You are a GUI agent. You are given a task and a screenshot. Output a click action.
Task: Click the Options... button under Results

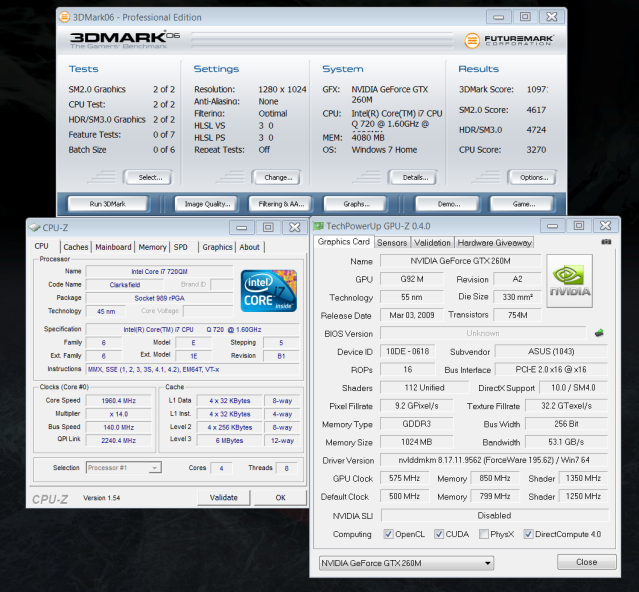click(532, 177)
